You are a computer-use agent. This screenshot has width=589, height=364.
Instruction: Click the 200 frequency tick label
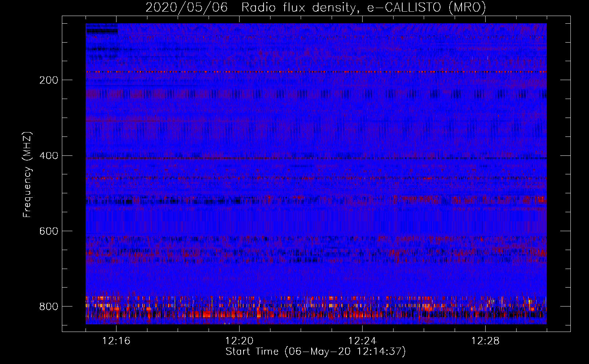[x=48, y=80]
